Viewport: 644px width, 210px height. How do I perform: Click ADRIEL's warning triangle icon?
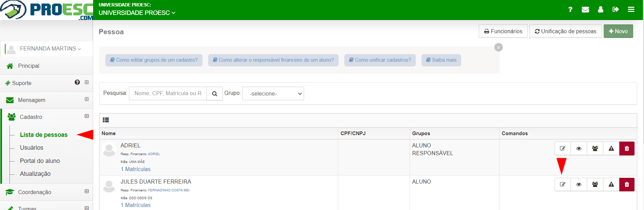coord(611,148)
